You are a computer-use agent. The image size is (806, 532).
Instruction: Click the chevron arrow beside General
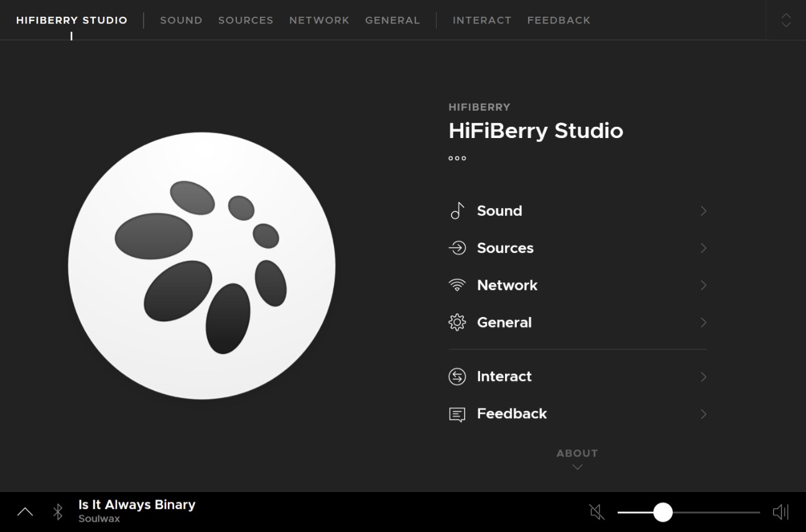(x=703, y=323)
